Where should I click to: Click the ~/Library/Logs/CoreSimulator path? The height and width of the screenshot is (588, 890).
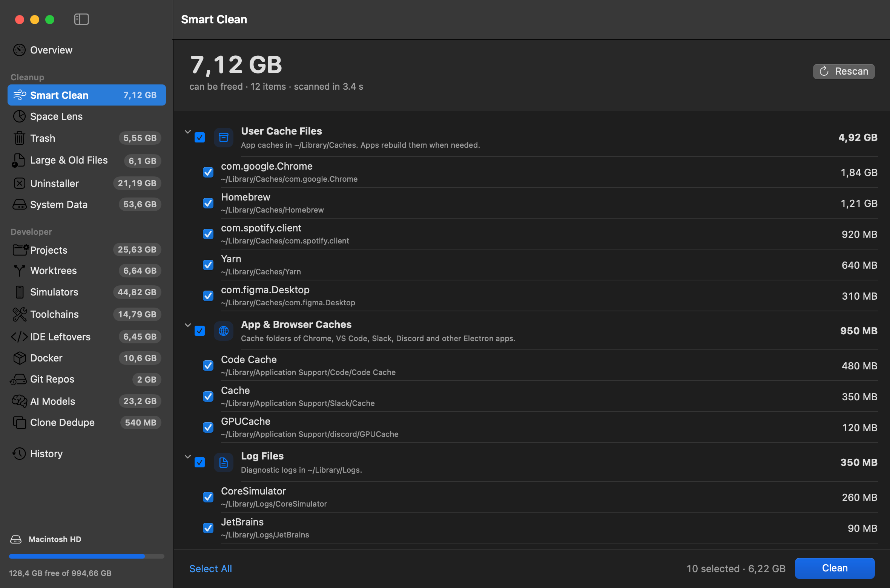[274, 504]
